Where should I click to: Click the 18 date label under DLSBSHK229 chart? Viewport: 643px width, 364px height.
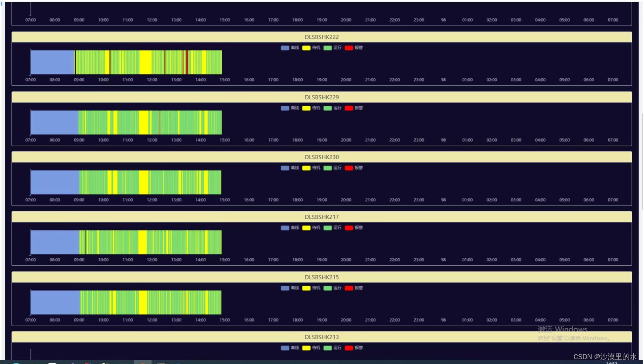click(x=443, y=140)
